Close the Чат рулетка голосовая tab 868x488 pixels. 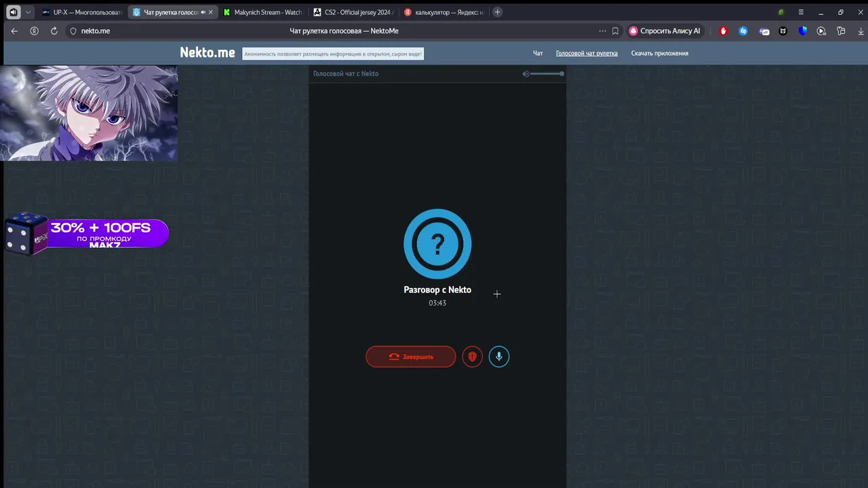[x=211, y=12]
